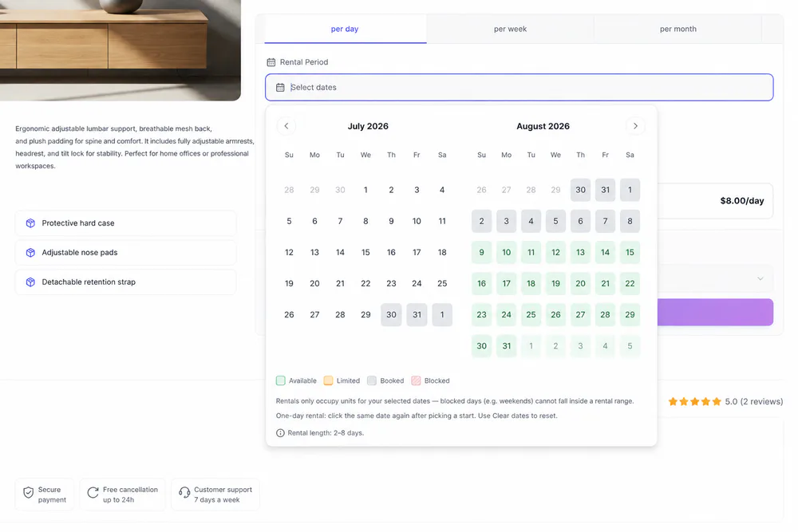Click the cube icon for Protective hard case
This screenshot has height=532, width=798.
pos(30,223)
